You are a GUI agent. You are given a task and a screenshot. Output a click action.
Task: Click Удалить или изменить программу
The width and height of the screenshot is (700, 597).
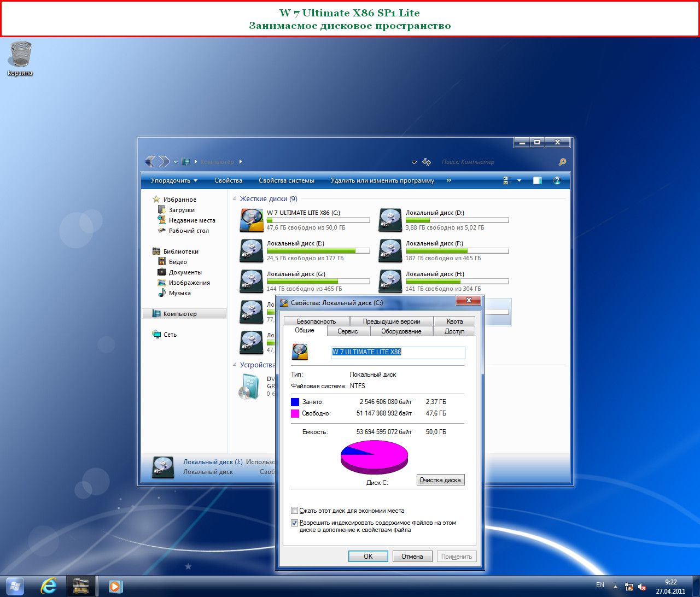382,180
